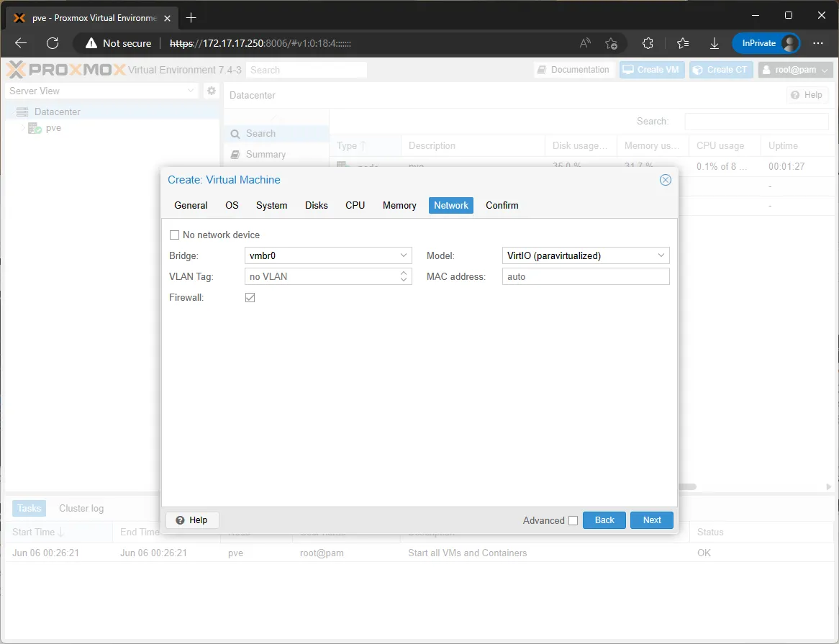Viewport: 839px width, 644px height.
Task: Open the browser settings ellipsis menu
Action: (x=817, y=43)
